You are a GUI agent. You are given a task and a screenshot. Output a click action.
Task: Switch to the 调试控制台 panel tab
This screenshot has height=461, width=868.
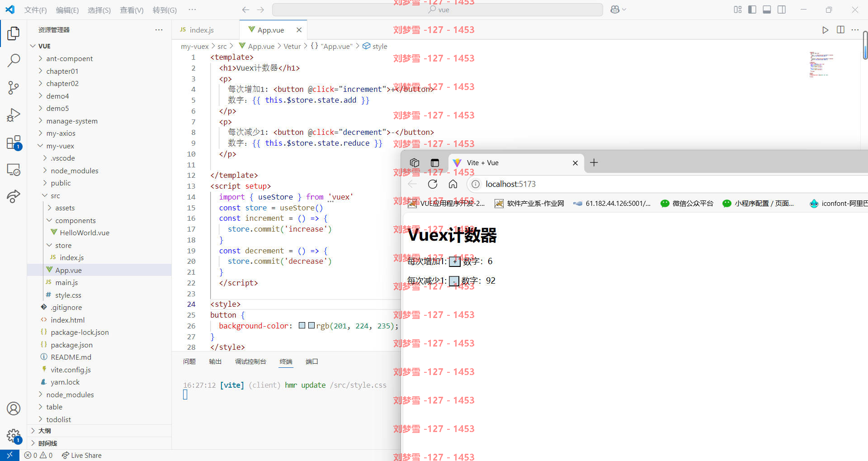coord(250,361)
